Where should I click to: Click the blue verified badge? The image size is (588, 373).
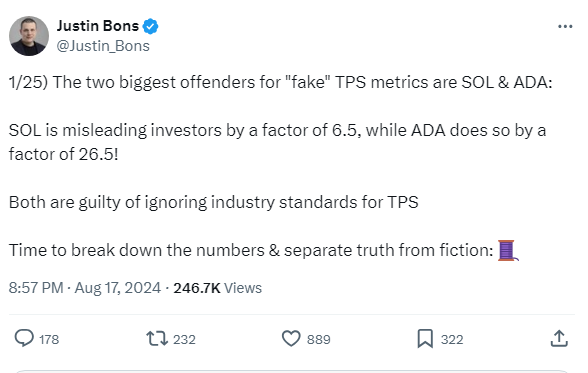coord(151,27)
